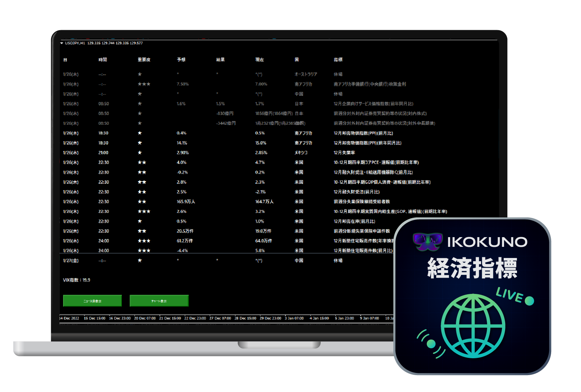Image resolution: width=581 pixels, height=392 pixels.
Task: Click the three stars in the 61.2万件 row
Action: coord(144,241)
